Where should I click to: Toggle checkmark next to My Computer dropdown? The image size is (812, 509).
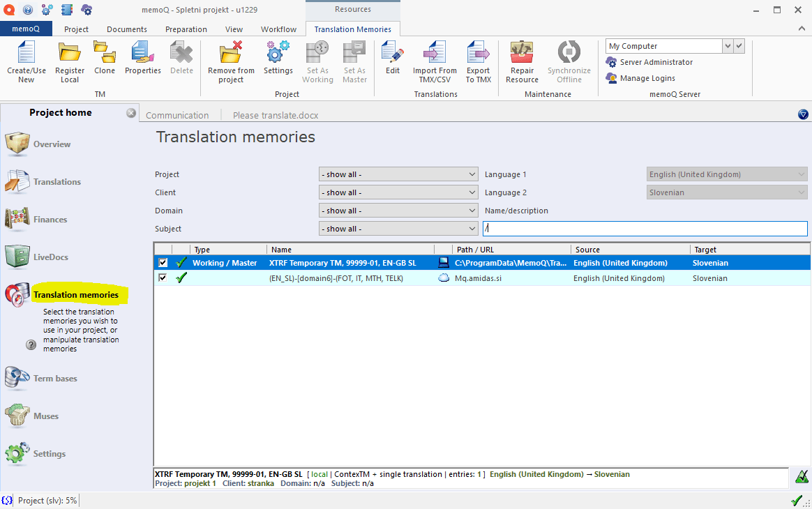point(739,46)
